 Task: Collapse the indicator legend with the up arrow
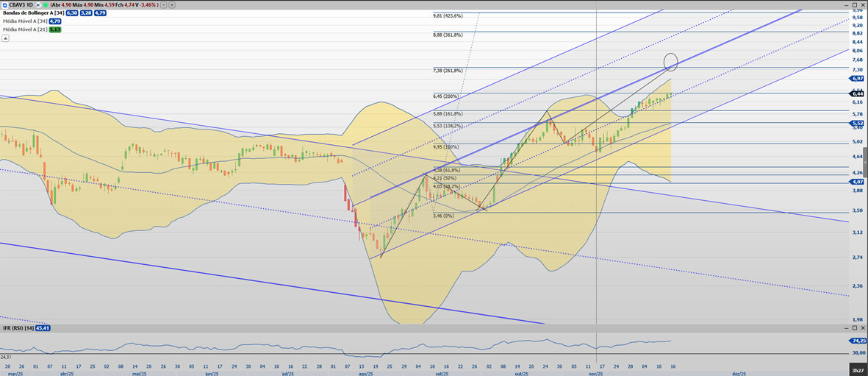6,38
